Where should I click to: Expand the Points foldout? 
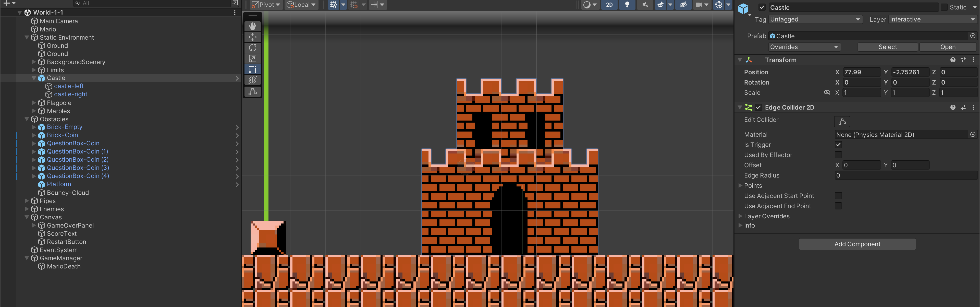coord(740,185)
